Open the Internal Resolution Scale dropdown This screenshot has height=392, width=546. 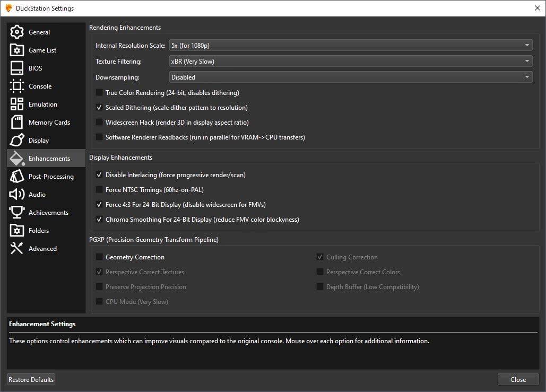click(350, 46)
